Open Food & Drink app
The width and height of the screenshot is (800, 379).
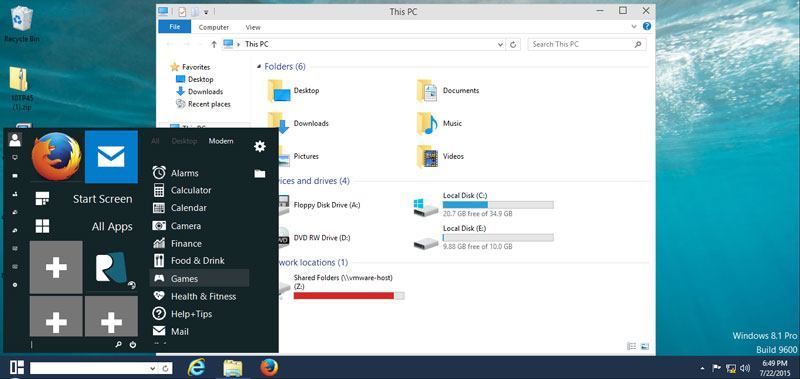(x=188, y=261)
